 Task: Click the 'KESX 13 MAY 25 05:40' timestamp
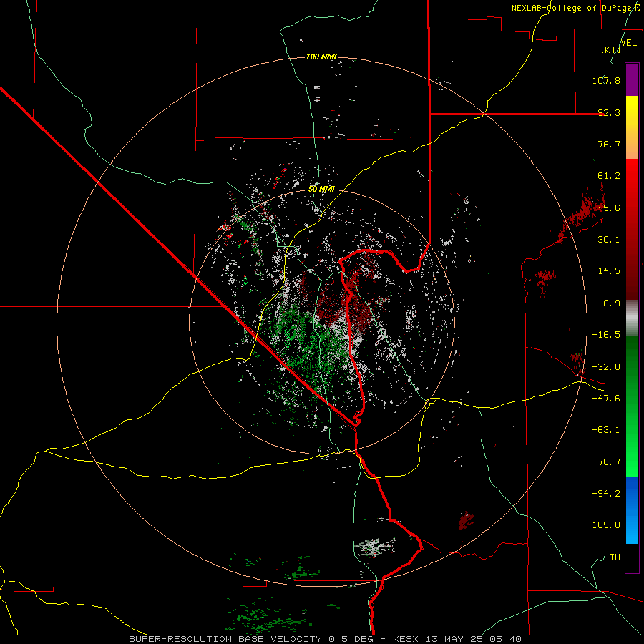coord(457,639)
